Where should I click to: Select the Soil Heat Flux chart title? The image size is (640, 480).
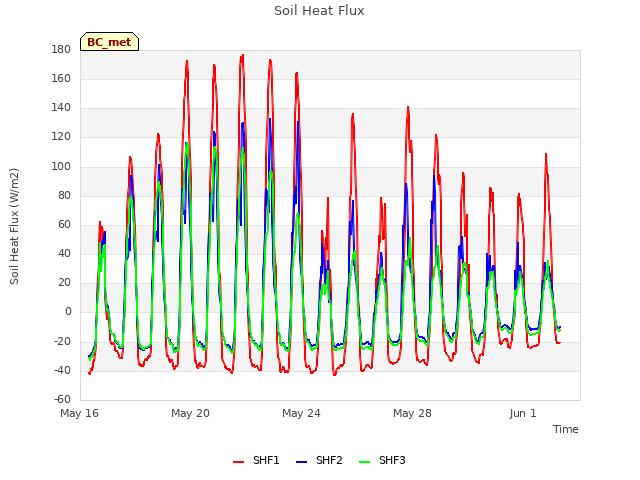pyautogui.click(x=319, y=10)
